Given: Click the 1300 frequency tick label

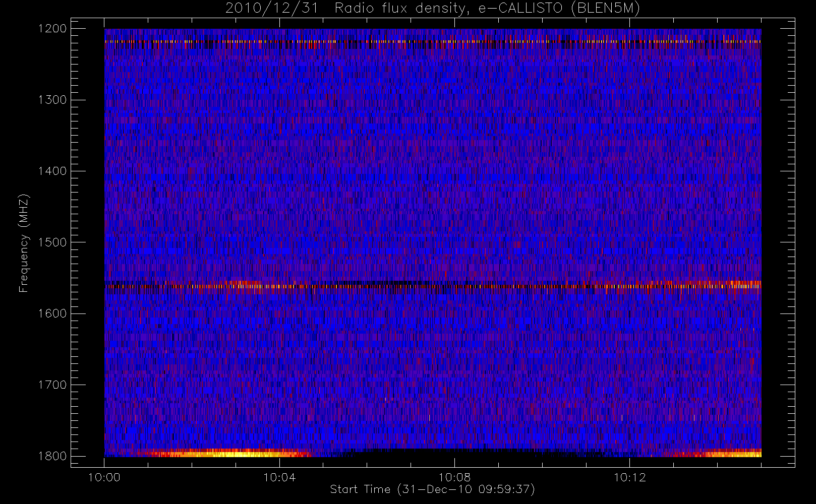Looking at the screenshot, I should 52,100.
